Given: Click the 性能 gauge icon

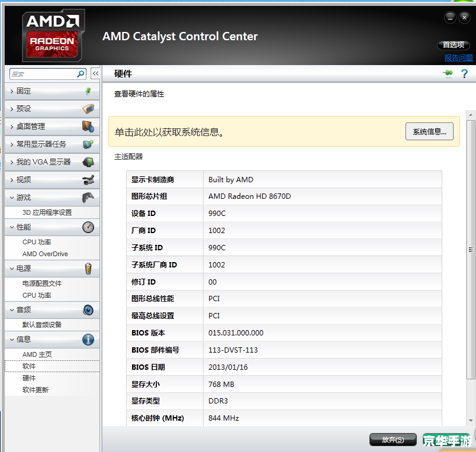Looking at the screenshot, I should tap(88, 227).
